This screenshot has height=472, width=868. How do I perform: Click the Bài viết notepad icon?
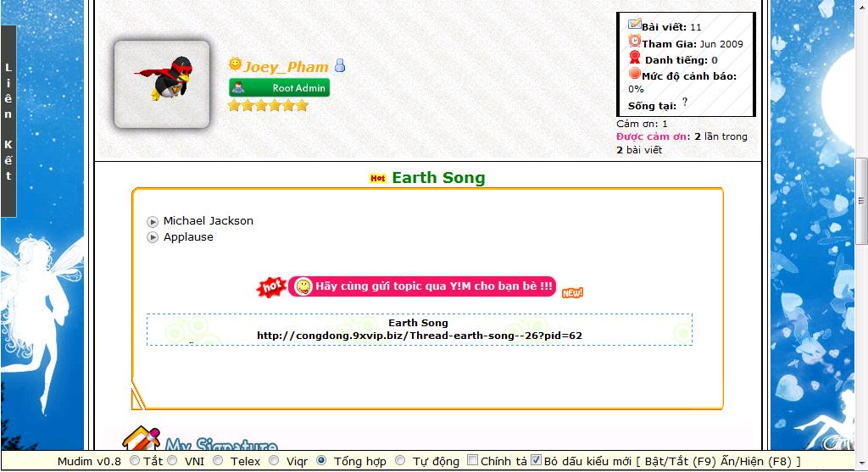point(634,25)
